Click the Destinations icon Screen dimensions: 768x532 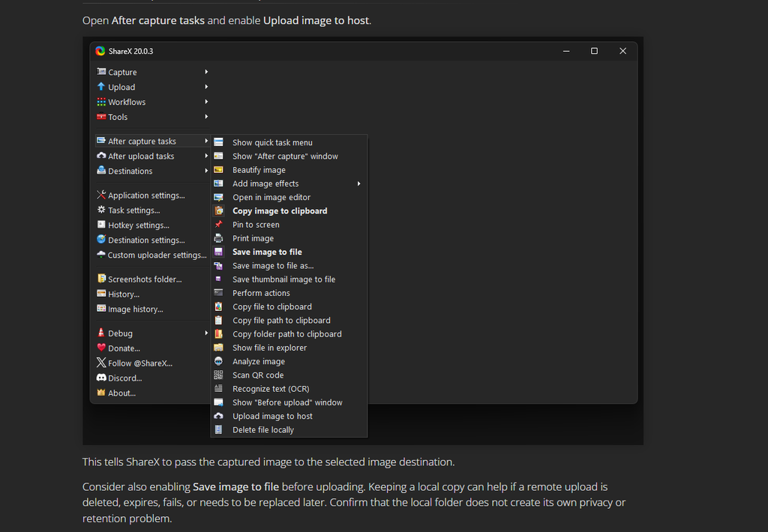point(101,170)
